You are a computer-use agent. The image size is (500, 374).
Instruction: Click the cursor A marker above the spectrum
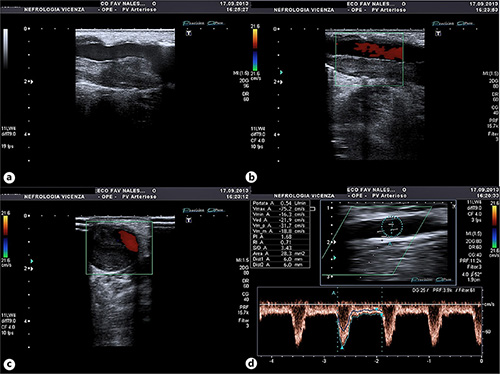(333, 293)
